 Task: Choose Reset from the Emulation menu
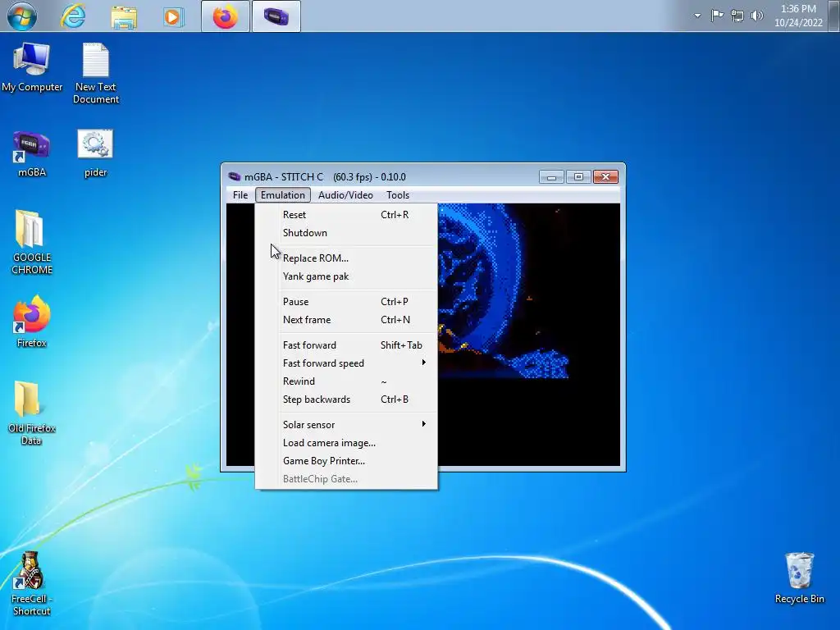[x=347, y=215]
